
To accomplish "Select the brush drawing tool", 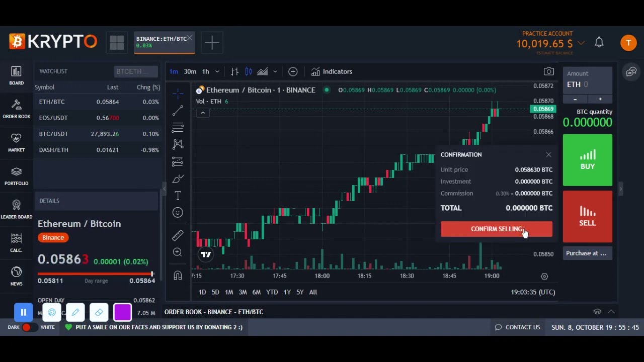I will click(x=178, y=178).
